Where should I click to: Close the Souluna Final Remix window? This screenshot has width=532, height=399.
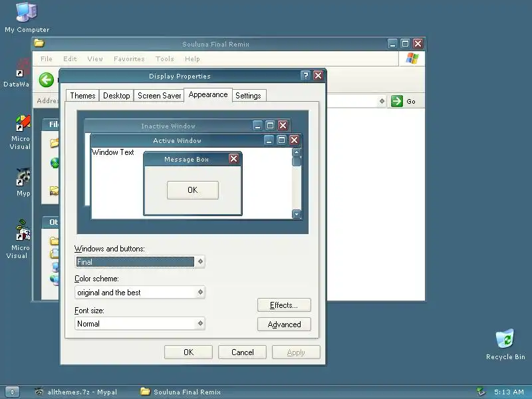[418, 43]
